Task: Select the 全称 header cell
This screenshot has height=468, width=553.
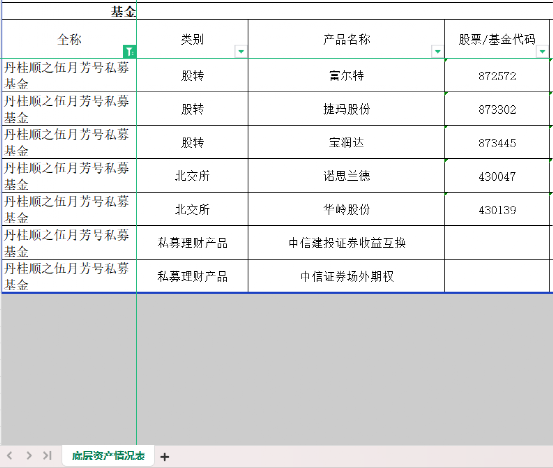Action: [x=69, y=39]
